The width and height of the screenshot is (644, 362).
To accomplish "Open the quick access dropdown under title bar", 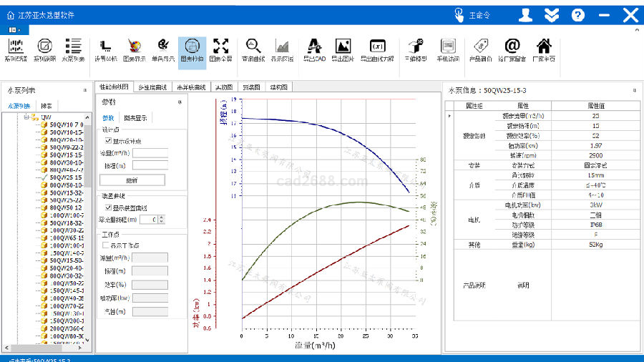I will coord(14,29).
